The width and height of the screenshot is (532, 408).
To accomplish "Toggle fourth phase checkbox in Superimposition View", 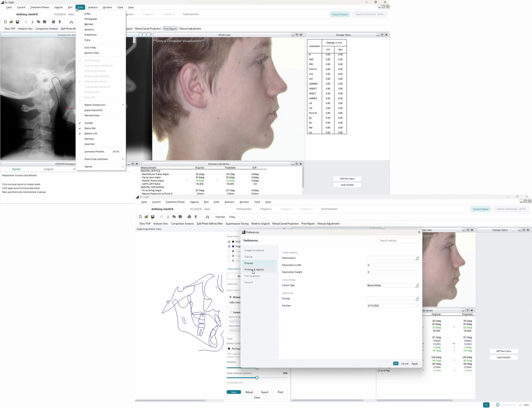I will point(229,256).
